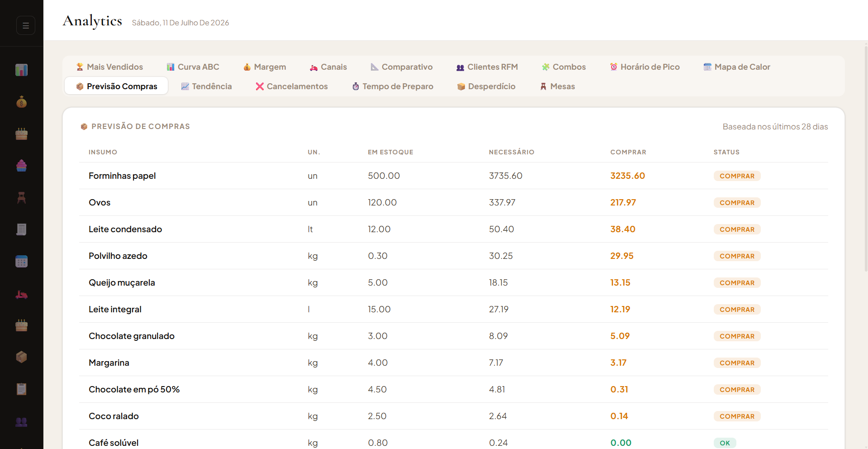The height and width of the screenshot is (449, 868).
Task: Click the cake icon below the money bag
Action: point(21,134)
